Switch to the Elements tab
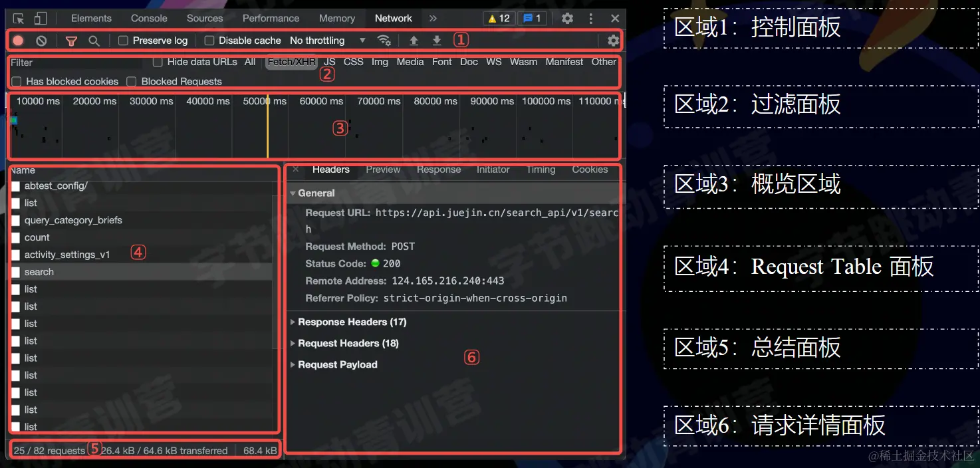Screen dimensions: 980x468 (x=91, y=19)
